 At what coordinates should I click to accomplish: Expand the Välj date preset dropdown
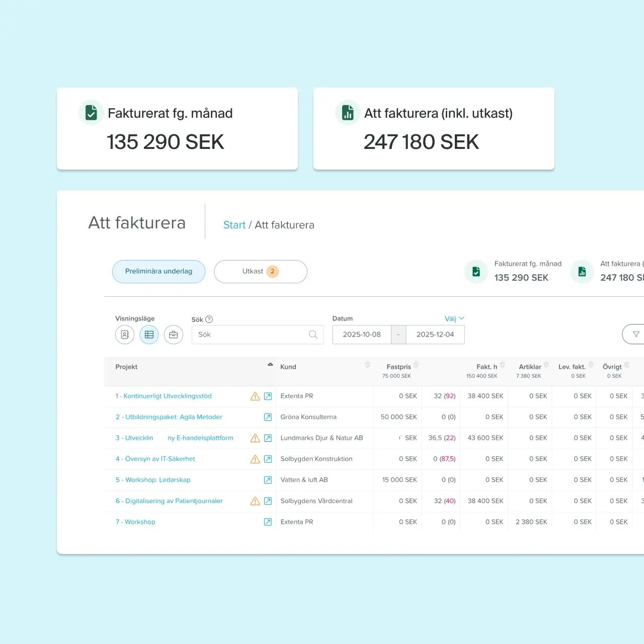[x=454, y=318]
